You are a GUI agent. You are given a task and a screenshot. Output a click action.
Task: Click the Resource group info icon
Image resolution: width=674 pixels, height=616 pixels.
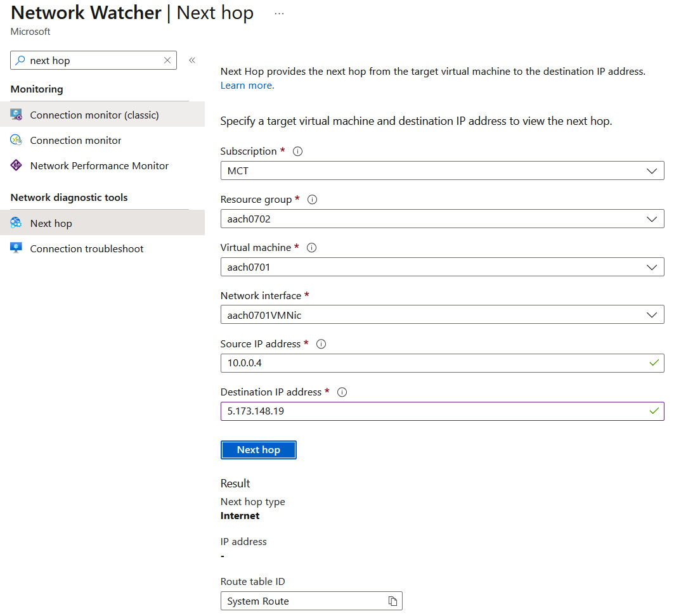312,200
